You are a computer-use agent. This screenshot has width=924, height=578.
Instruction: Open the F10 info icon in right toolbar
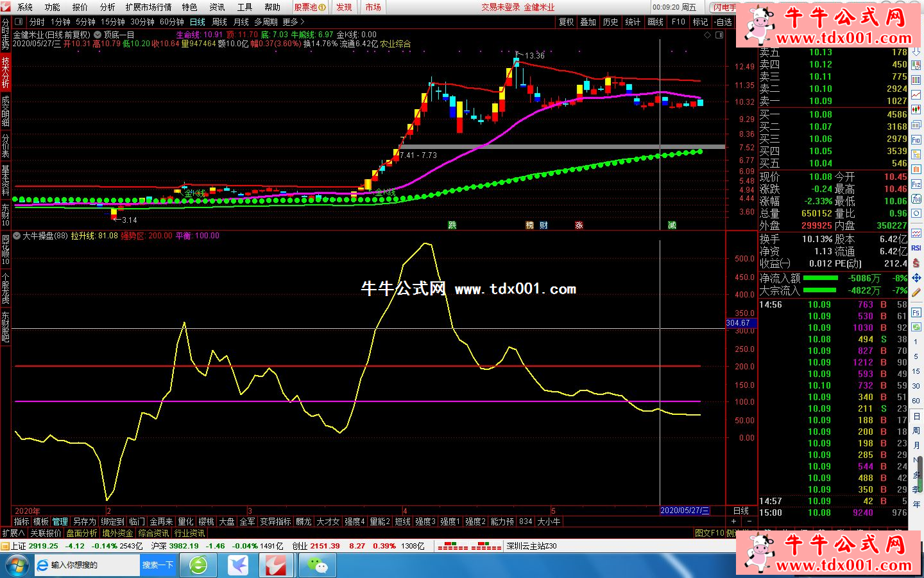(x=916, y=139)
